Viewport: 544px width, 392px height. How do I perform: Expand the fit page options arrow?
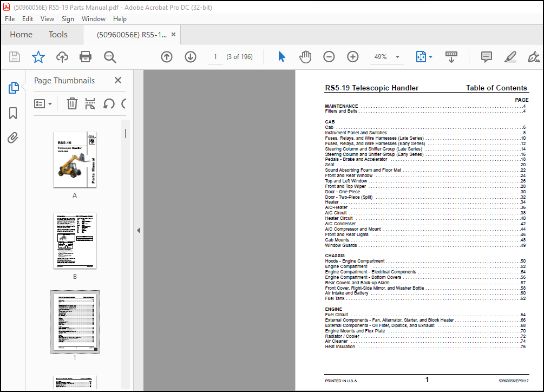pyautogui.click(x=430, y=57)
